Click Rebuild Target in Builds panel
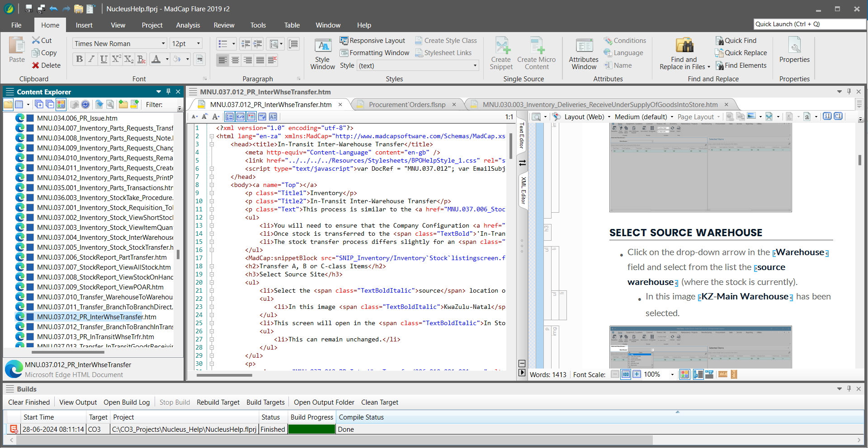The image size is (868, 448). click(x=218, y=402)
